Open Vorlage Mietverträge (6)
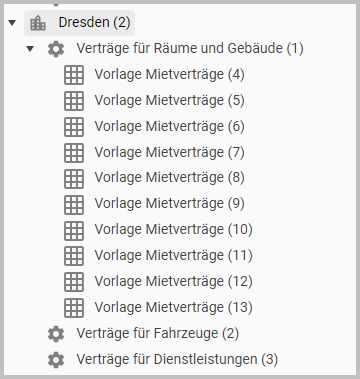The image size is (360, 379). [x=169, y=126]
